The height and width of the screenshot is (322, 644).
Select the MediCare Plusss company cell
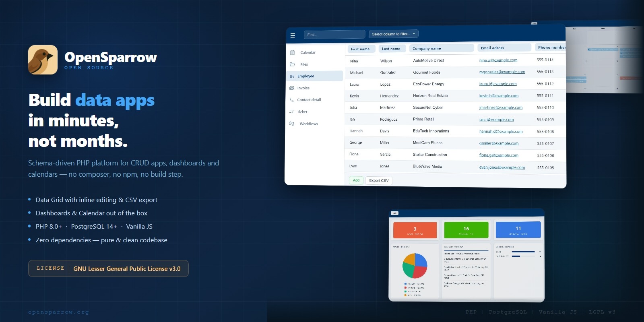[427, 143]
